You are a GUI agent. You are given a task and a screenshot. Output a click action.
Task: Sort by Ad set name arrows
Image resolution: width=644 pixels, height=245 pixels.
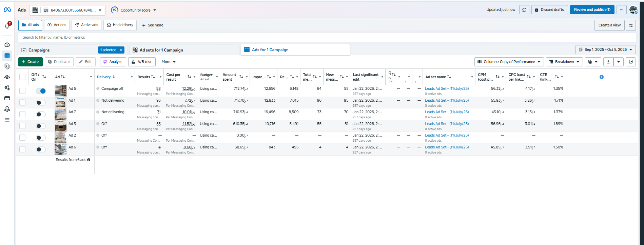point(449,77)
